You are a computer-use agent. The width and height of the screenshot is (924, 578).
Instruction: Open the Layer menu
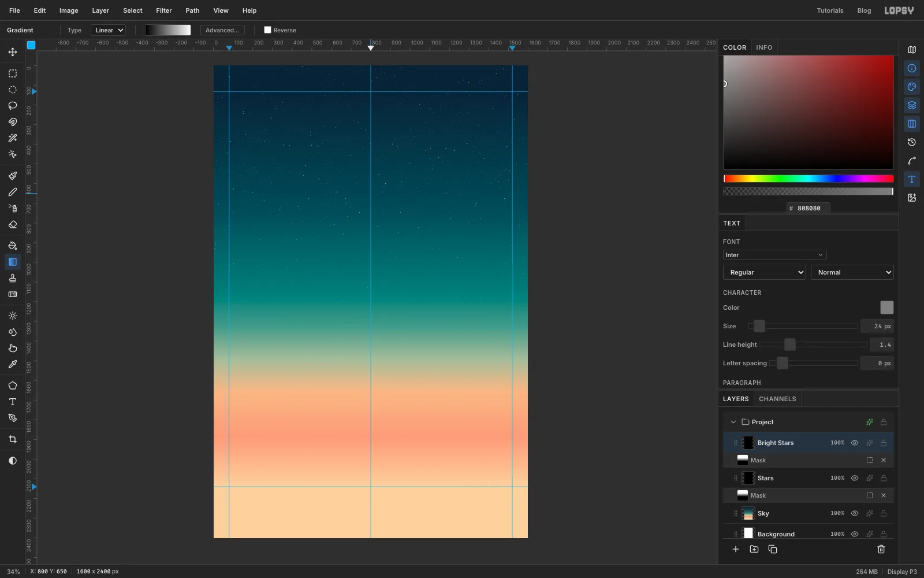coord(100,10)
